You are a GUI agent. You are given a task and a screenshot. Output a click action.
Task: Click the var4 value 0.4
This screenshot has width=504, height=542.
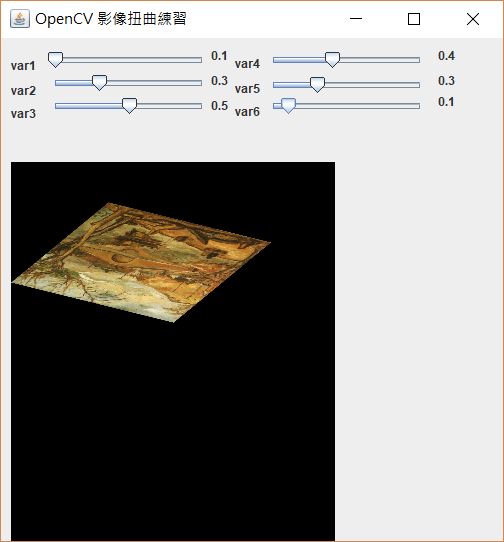click(446, 56)
